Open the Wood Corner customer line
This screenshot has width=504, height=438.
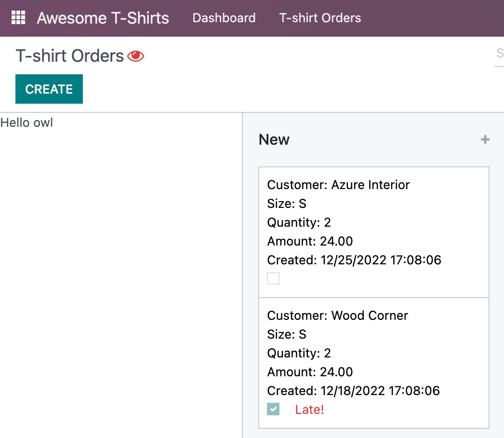(x=337, y=315)
